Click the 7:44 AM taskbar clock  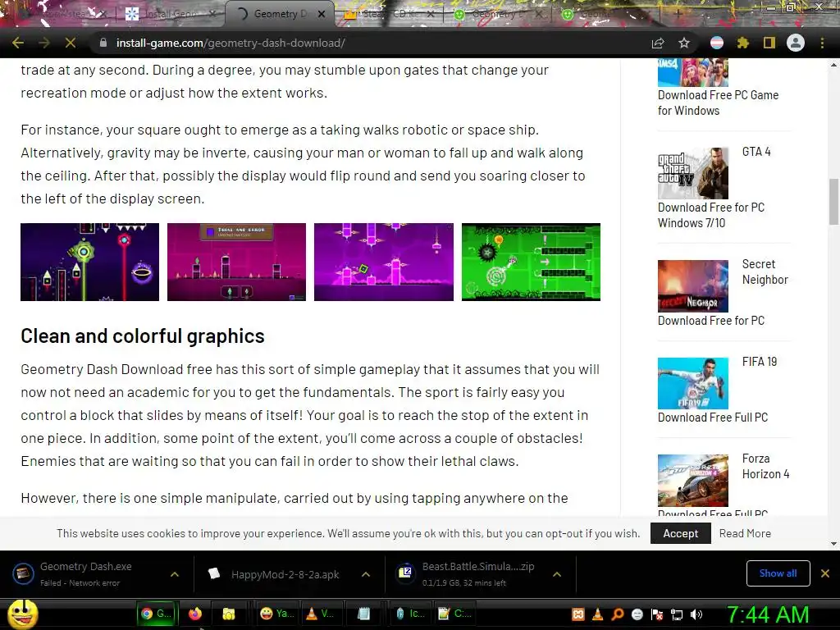768,614
